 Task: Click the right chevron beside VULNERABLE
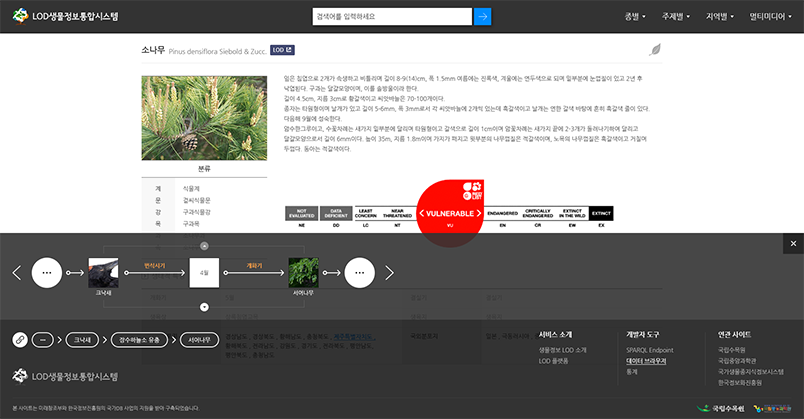(478, 213)
